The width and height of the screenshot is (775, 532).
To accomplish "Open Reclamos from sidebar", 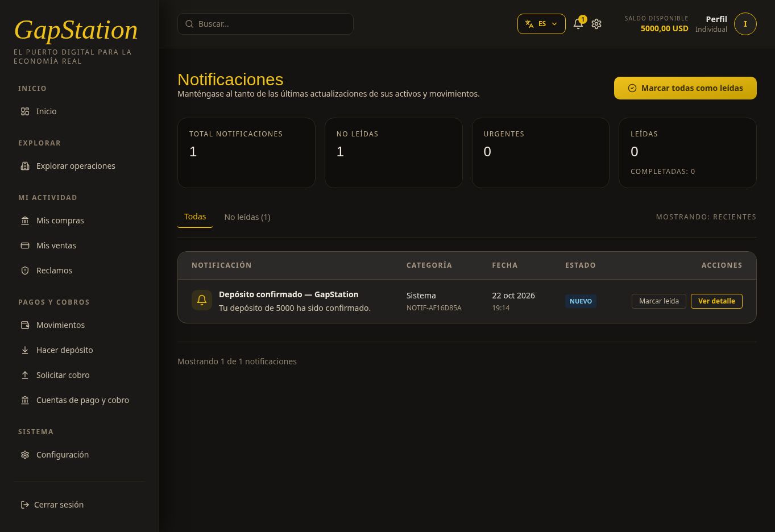I will tap(54, 271).
